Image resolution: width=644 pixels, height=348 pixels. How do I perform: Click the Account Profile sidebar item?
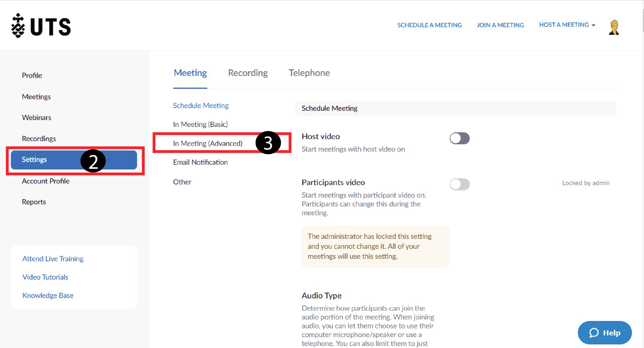(45, 180)
